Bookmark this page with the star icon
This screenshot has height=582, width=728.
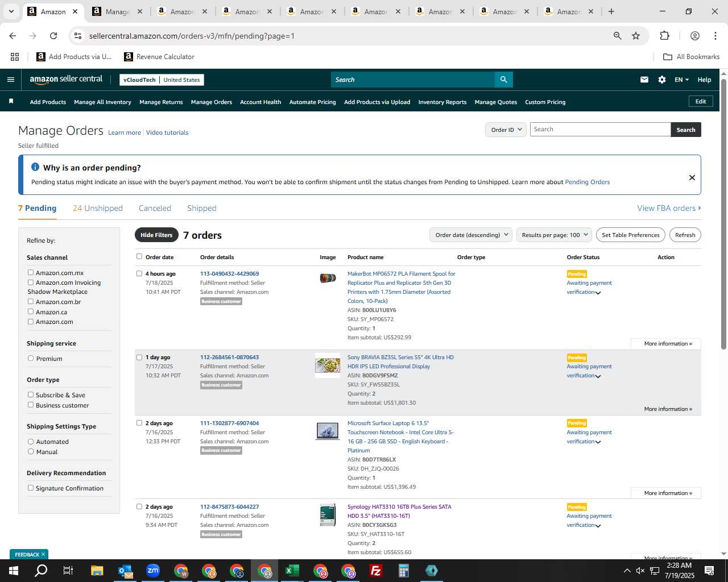pos(636,36)
